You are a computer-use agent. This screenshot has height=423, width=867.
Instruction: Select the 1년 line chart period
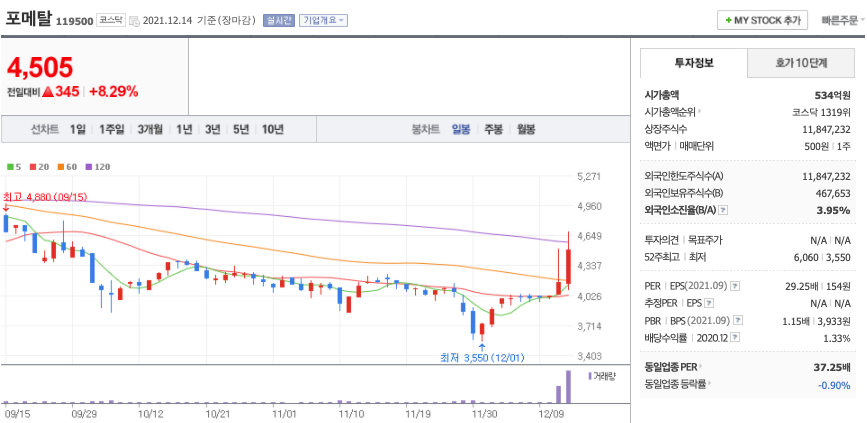(184, 130)
